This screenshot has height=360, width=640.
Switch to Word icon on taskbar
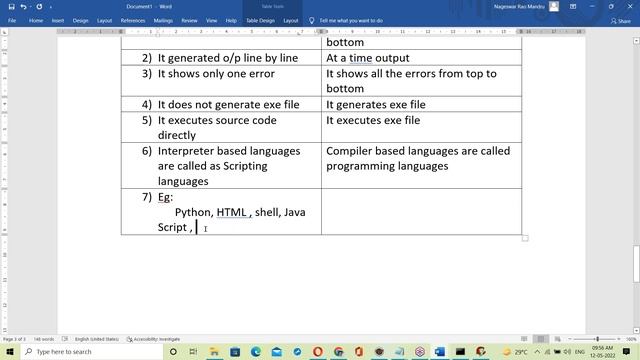point(440,351)
